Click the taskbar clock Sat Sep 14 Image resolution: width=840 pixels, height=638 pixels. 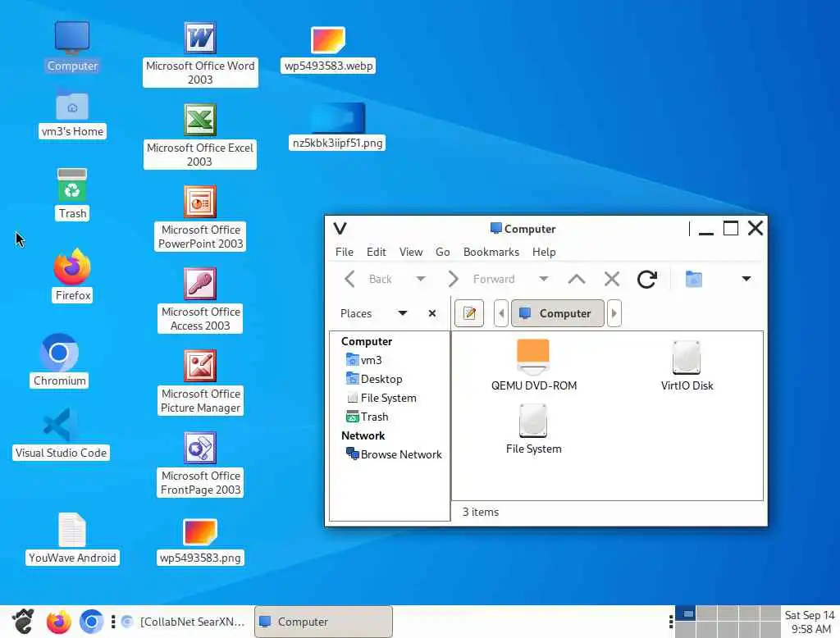(x=810, y=622)
